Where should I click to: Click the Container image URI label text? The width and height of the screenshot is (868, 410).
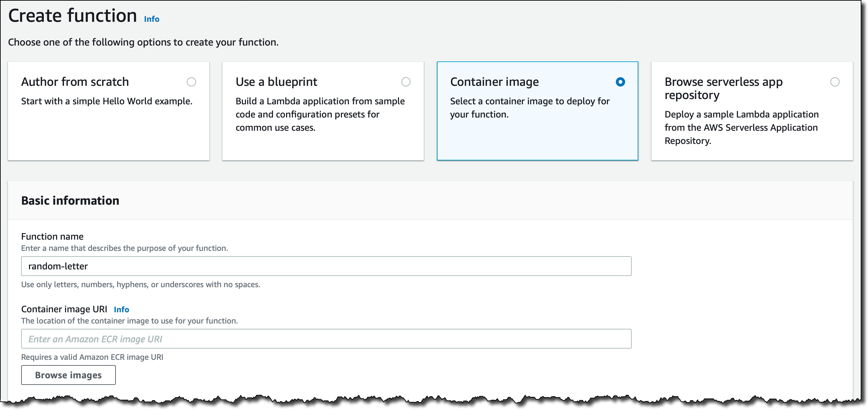tap(64, 309)
